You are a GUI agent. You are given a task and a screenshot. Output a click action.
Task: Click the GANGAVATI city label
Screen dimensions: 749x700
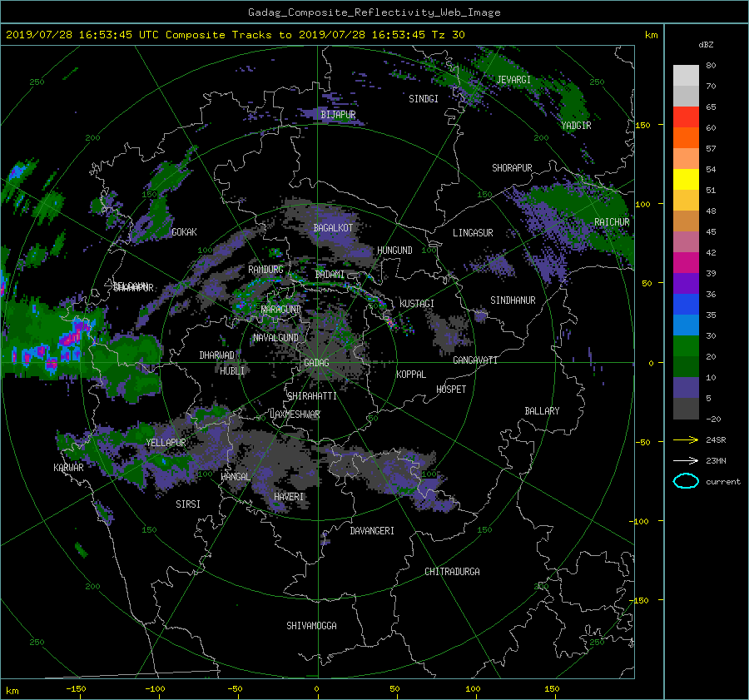tap(475, 360)
